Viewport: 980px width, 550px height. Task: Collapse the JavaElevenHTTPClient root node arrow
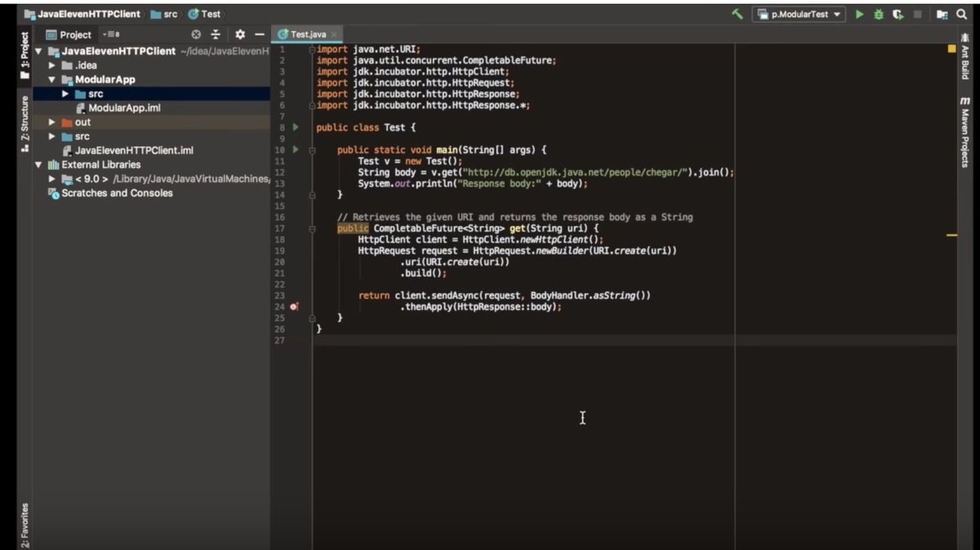click(38, 51)
